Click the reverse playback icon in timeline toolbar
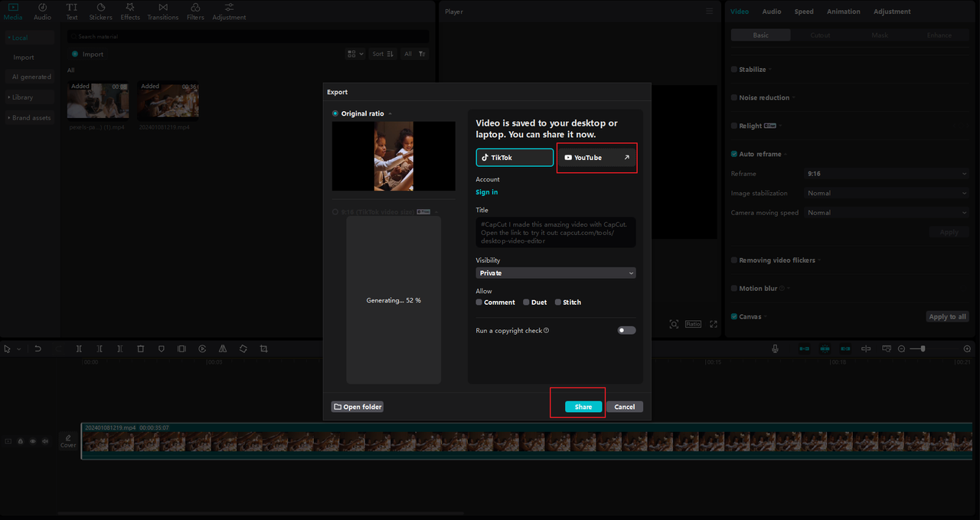 pyautogui.click(x=202, y=348)
